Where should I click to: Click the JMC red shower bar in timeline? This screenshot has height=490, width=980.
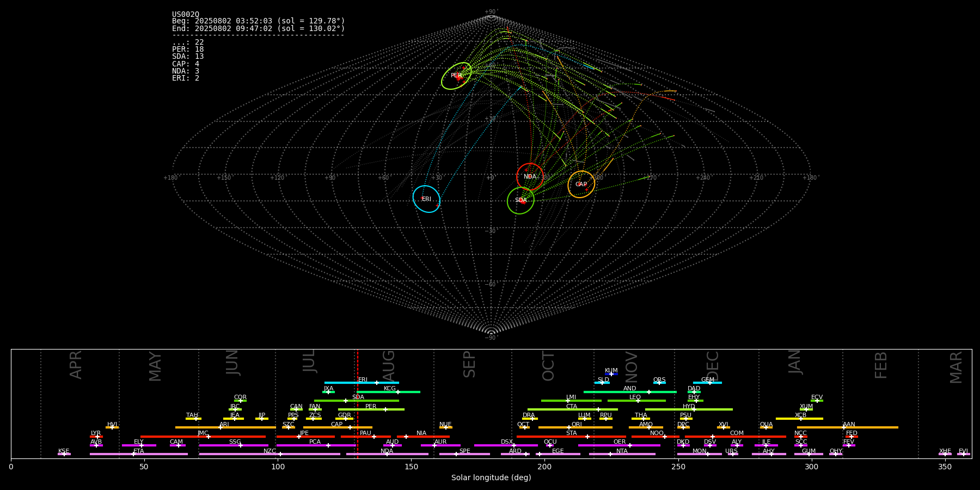click(203, 436)
